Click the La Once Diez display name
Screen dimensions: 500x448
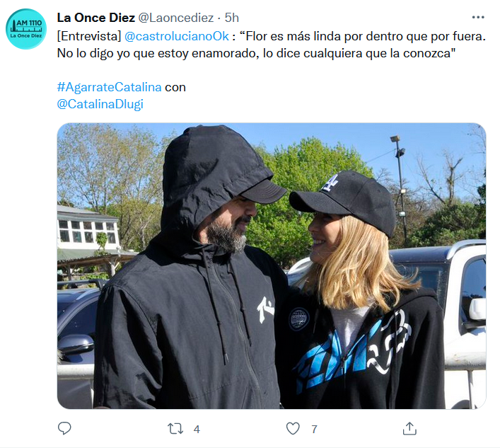tap(96, 18)
